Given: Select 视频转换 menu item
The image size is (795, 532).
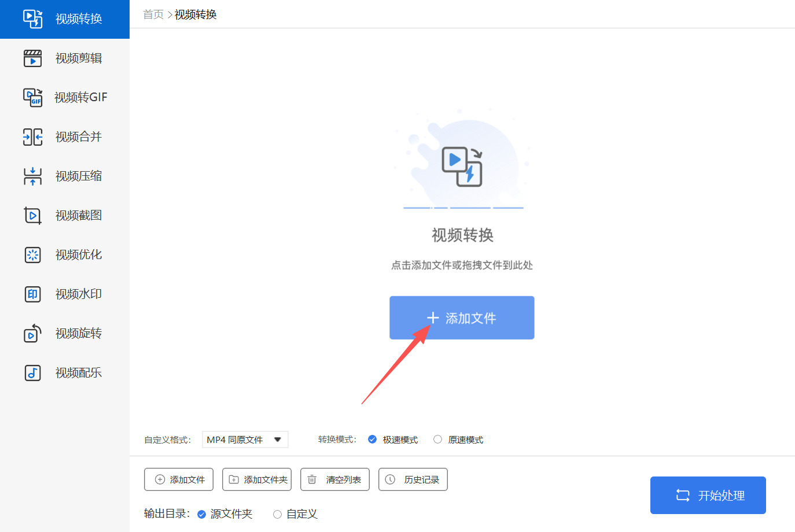Looking at the screenshot, I should (x=65, y=19).
